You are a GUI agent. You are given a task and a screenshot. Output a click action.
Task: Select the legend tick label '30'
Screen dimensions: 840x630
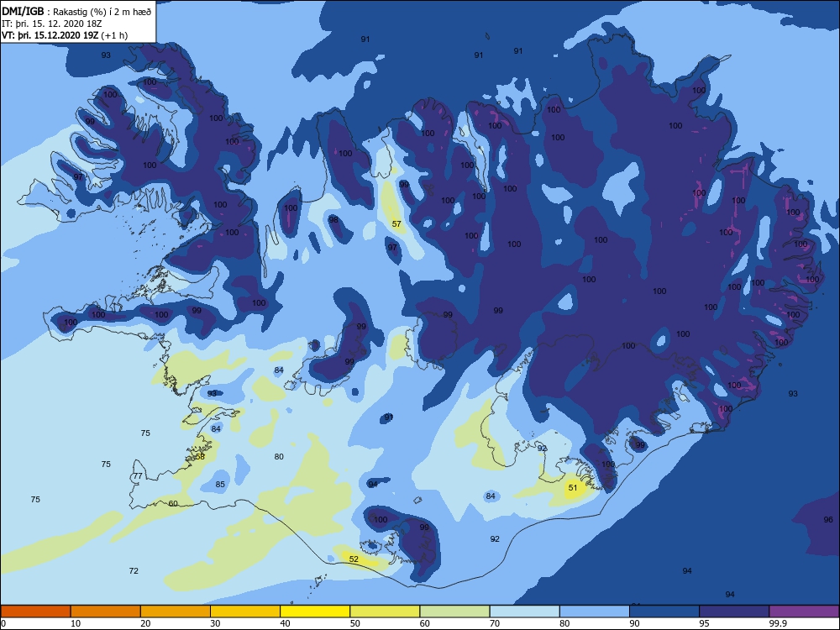(215, 623)
